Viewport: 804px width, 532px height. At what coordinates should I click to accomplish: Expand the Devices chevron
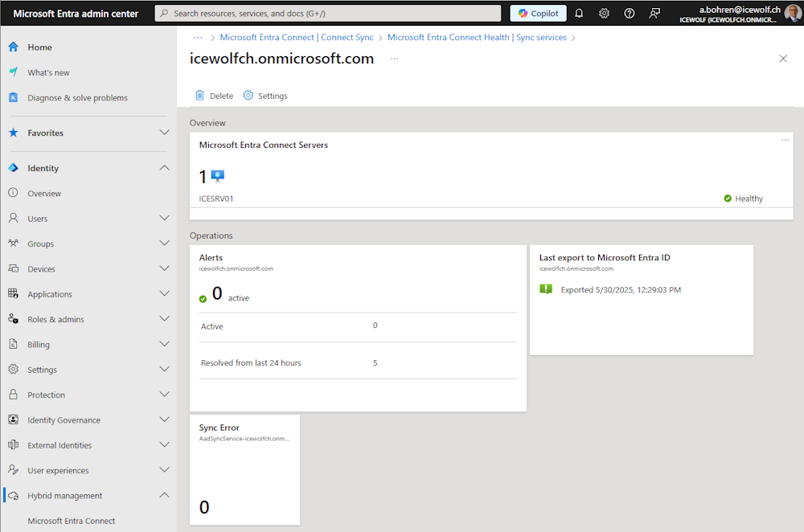(x=164, y=268)
